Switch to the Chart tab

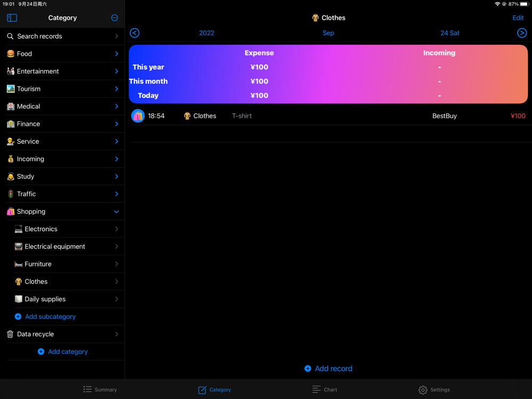pos(325,389)
